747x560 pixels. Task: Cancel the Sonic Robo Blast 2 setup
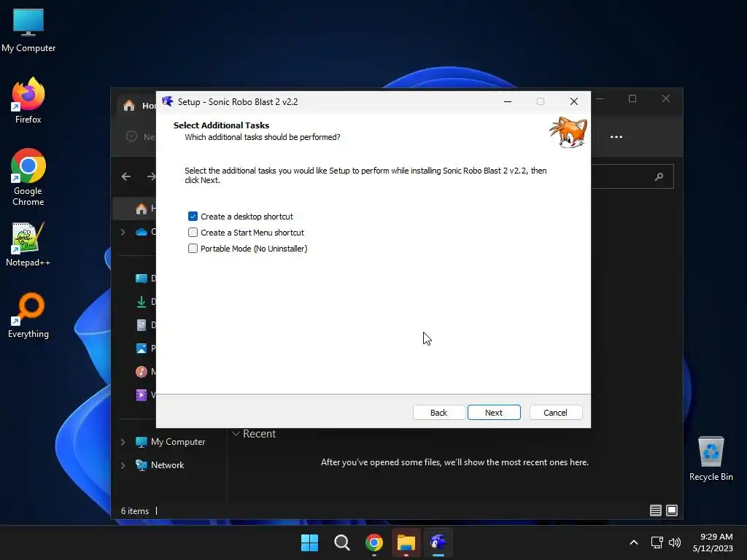click(x=555, y=413)
